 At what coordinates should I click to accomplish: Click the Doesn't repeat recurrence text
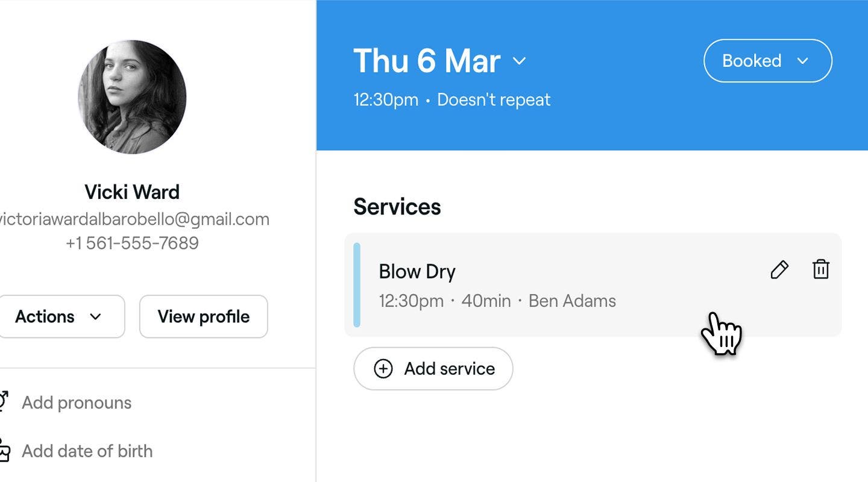pos(494,99)
